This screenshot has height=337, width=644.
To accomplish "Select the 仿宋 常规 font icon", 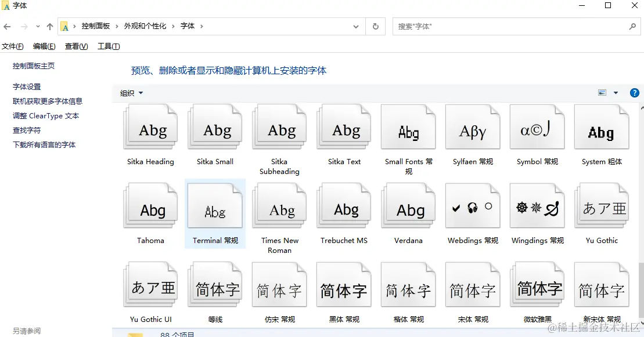I will (280, 284).
